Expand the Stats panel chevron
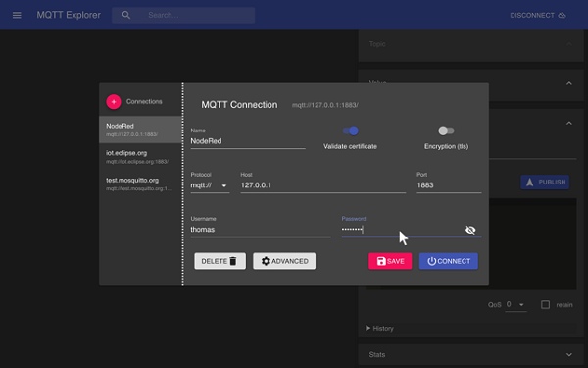This screenshot has width=588, height=368. [568, 354]
